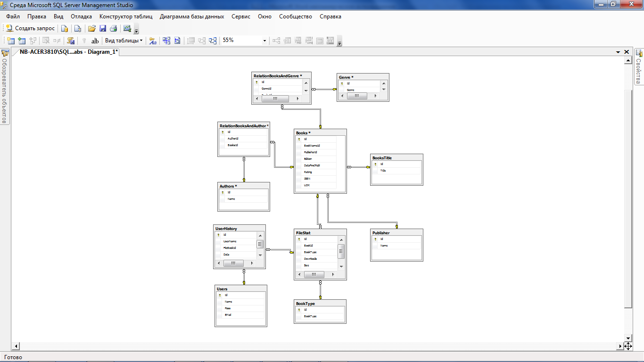The image size is (644, 362).
Task: Open the Справка menu
Action: tap(330, 16)
